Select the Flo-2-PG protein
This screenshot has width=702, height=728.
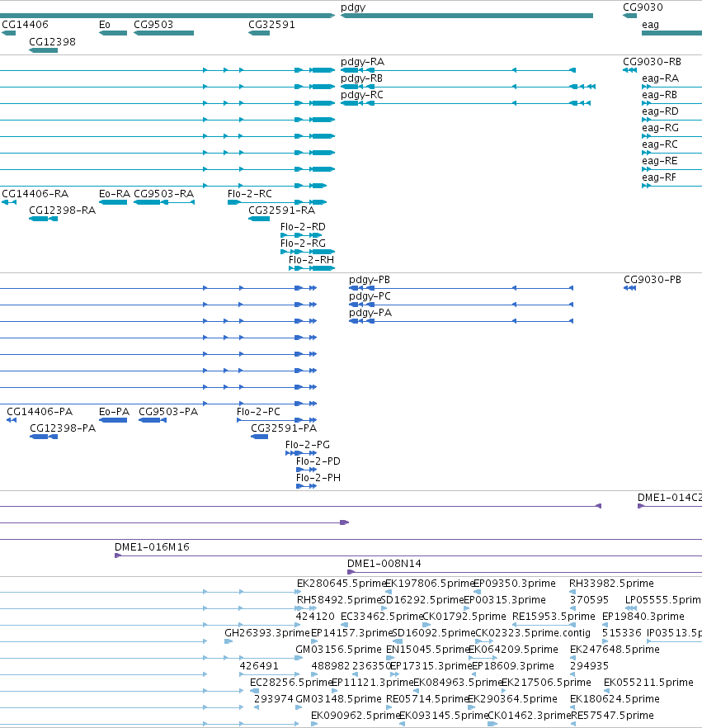301,453
